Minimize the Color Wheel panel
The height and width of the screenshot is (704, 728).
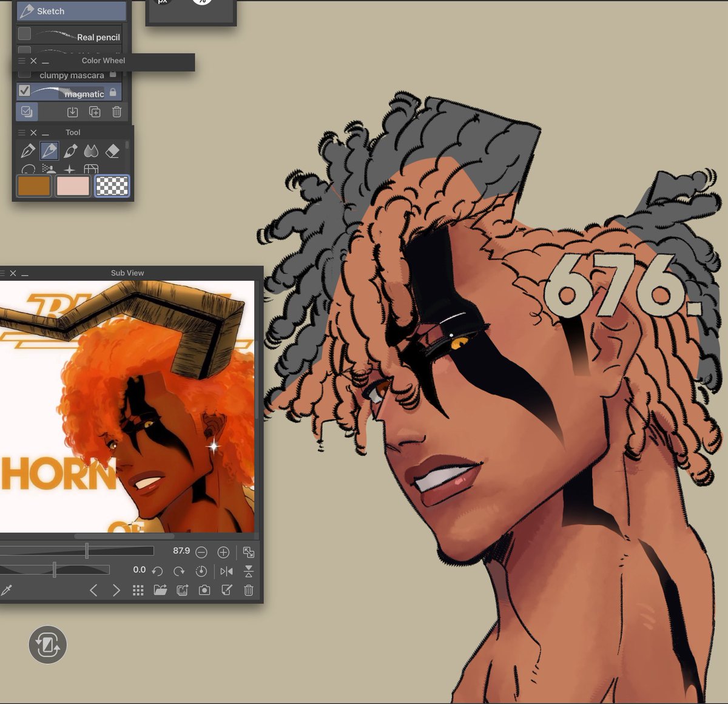45,61
